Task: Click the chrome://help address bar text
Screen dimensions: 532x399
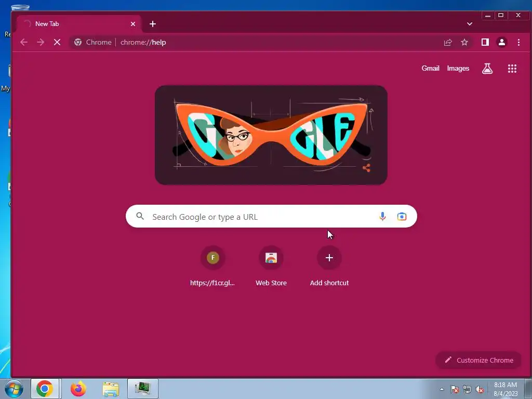Action: [143, 43]
